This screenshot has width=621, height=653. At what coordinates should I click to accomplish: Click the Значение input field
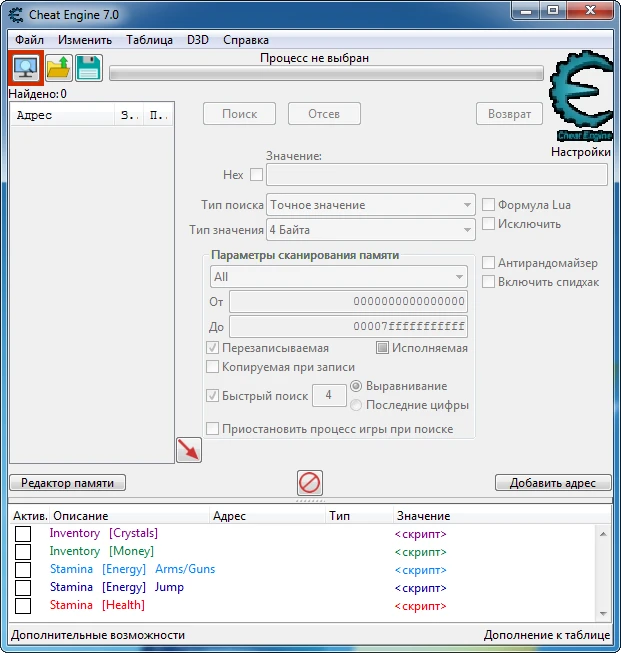click(x=436, y=174)
